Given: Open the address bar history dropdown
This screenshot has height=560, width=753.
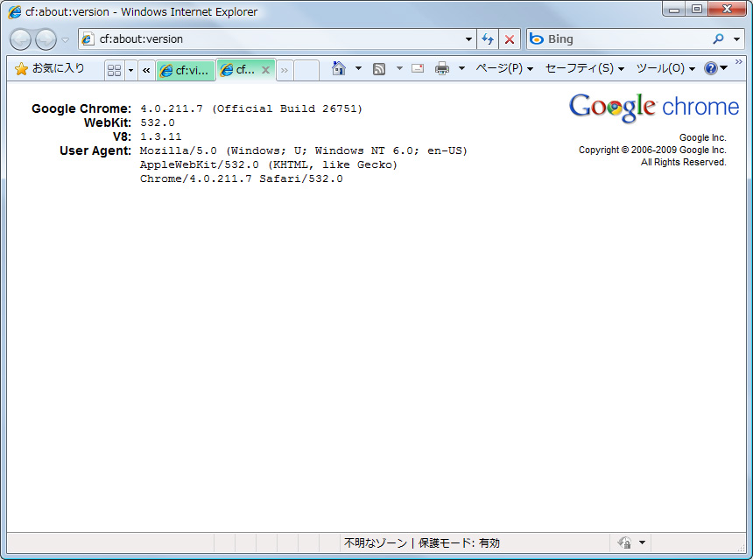Looking at the screenshot, I should pyautogui.click(x=468, y=38).
